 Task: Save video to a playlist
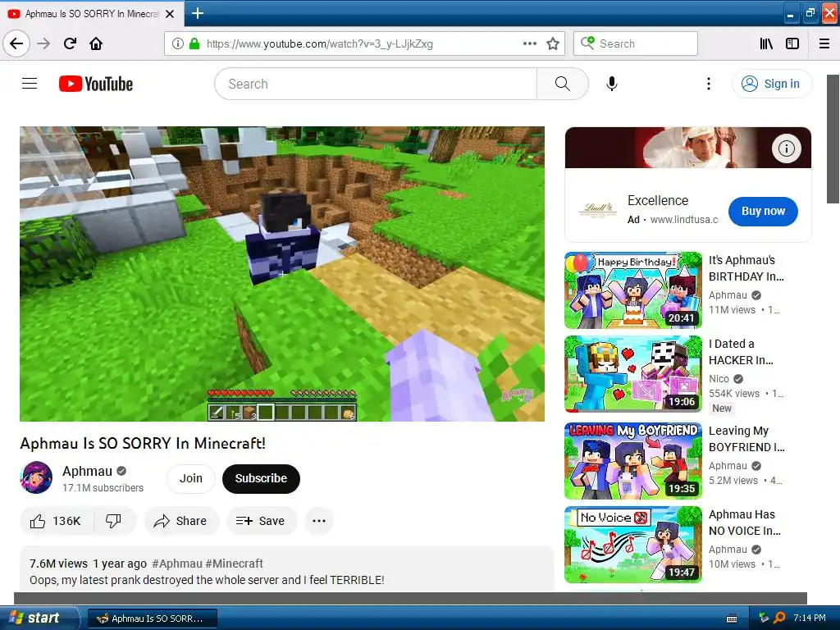(x=261, y=521)
